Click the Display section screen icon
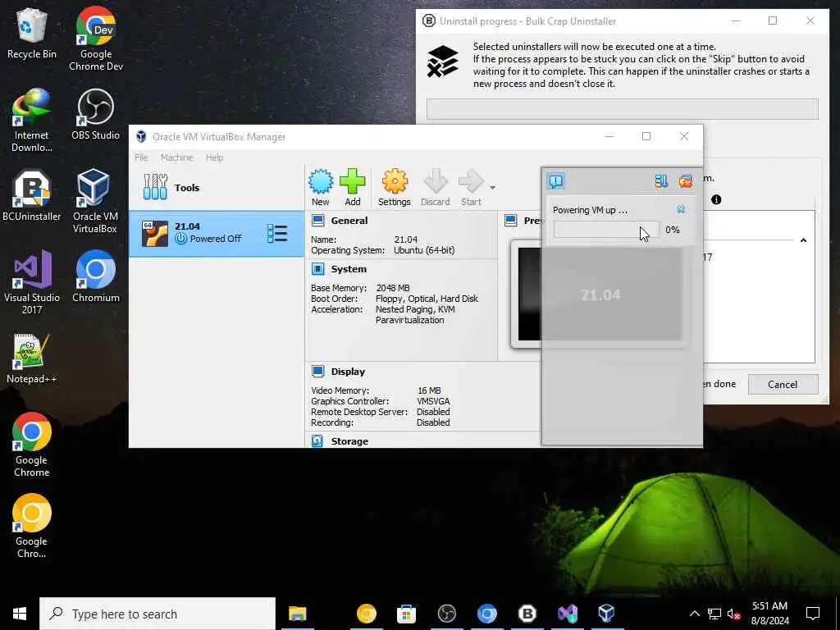 [x=317, y=372]
